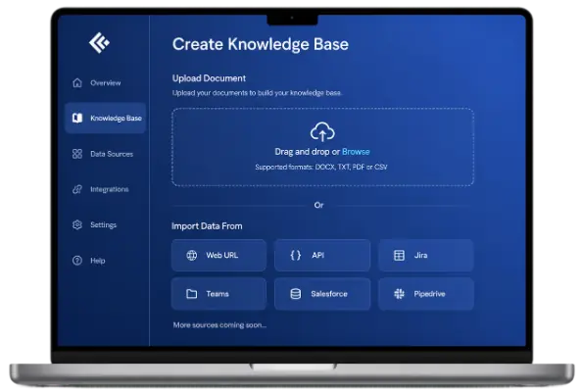Open the Integrations section

click(106, 189)
